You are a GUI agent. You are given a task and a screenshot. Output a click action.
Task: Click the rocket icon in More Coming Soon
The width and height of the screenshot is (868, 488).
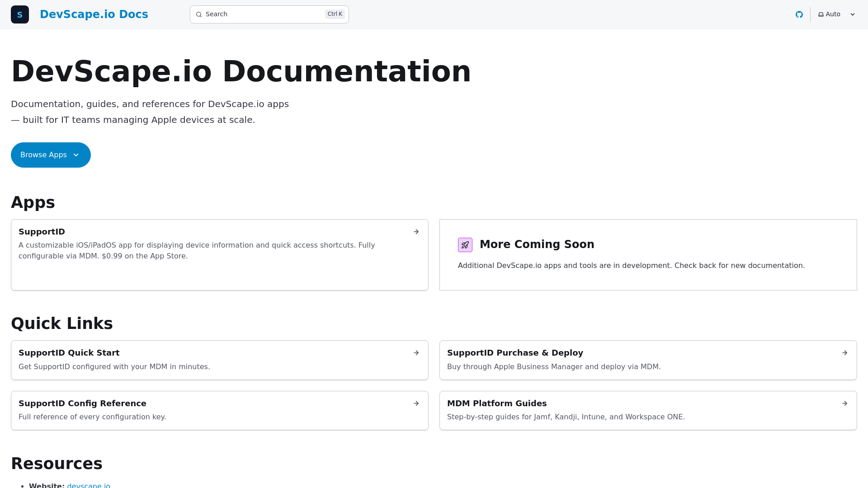click(x=465, y=245)
